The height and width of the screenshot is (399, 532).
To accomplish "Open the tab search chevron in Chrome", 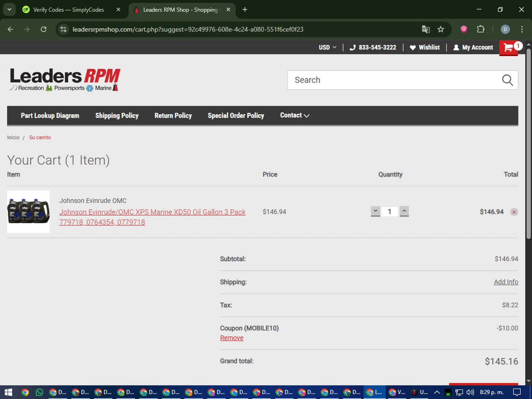I will point(9,10).
